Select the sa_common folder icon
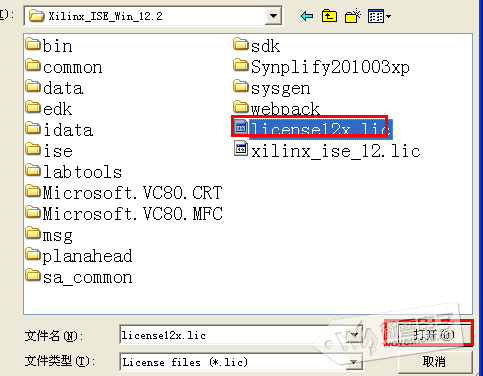Image resolution: width=483 pixels, height=376 pixels. pos(33,275)
